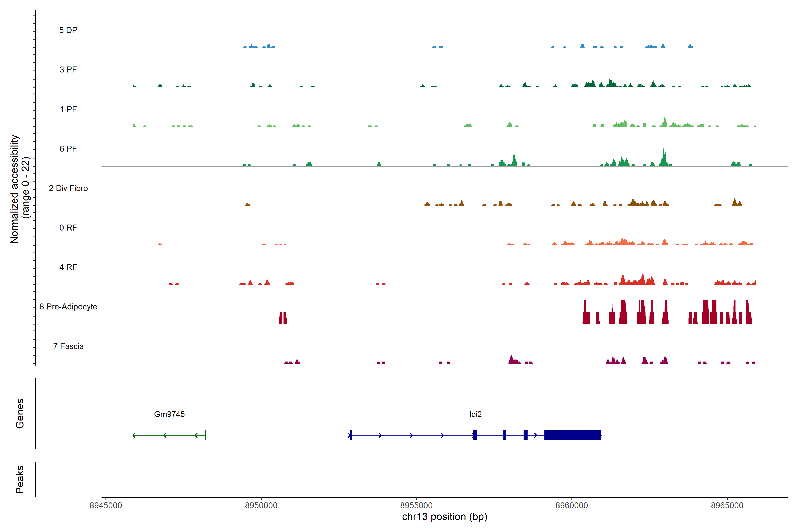Click the chr13 position (bp) axis title
Image resolution: width=798 pixels, height=532 pixels.
click(x=444, y=517)
